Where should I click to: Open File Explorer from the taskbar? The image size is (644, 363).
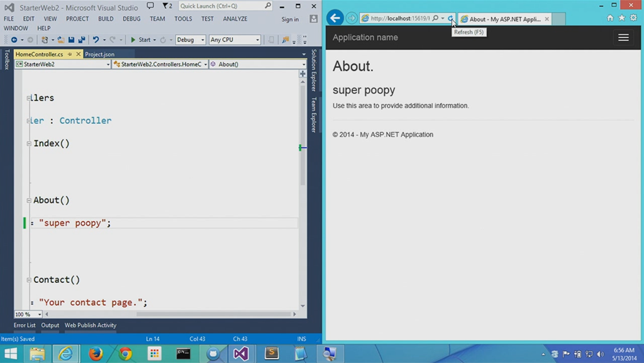[x=37, y=354]
